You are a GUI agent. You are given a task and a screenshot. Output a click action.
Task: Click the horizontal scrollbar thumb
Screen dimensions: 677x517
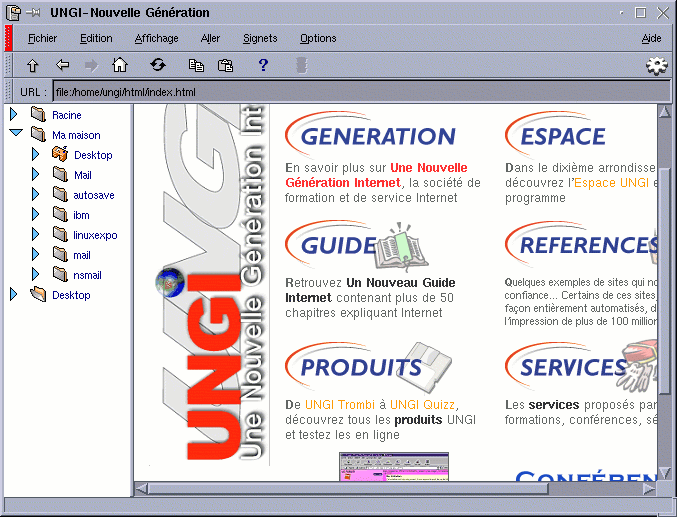tap(348, 489)
